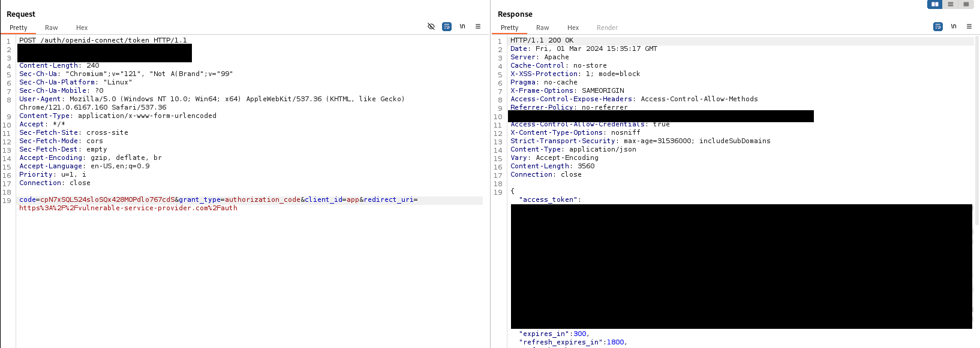The height and width of the screenshot is (348, 980).
Task: Select the Request Pretty tab
Action: [x=19, y=28]
